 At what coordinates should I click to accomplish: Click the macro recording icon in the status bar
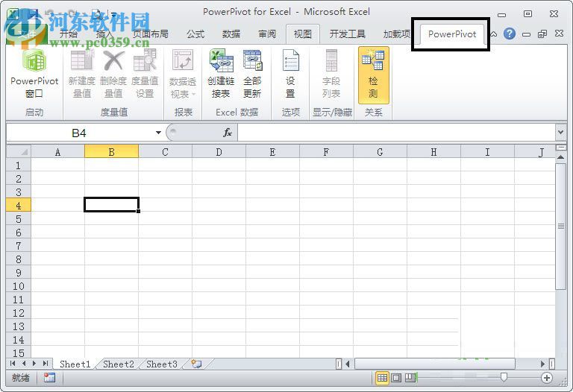click(x=49, y=377)
